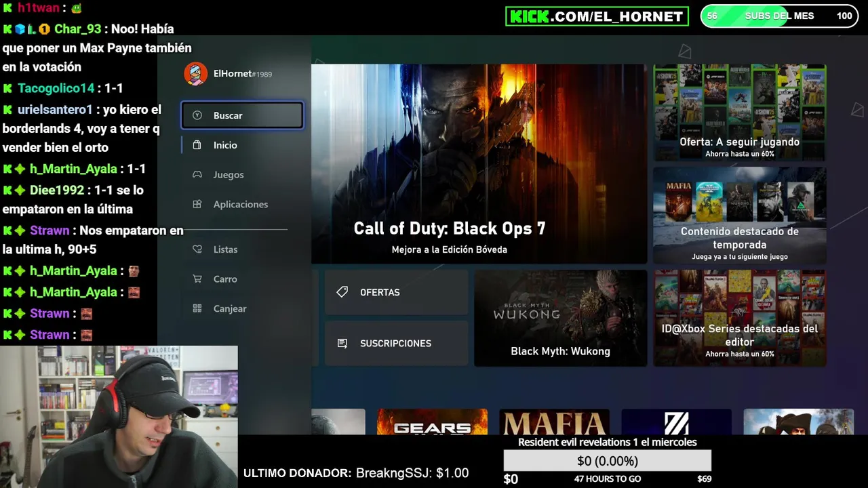The height and width of the screenshot is (488, 868).
Task: Open the Aplicaciones section
Action: click(242, 204)
